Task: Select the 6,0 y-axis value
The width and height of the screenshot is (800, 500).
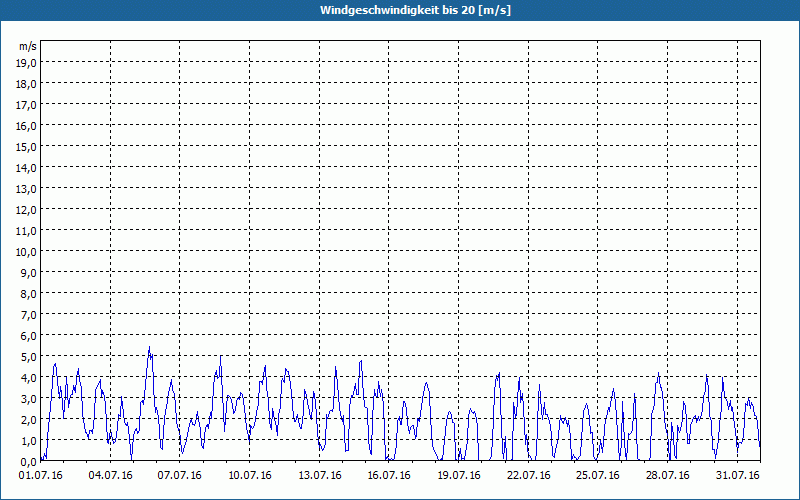Action: 30,336
